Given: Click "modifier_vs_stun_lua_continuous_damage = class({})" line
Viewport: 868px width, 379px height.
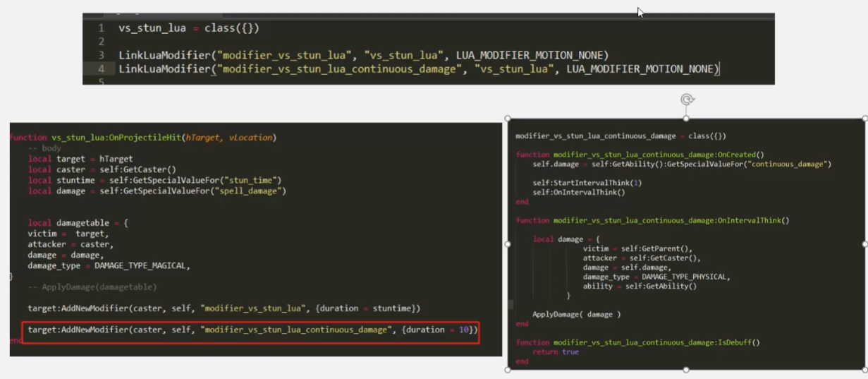Looking at the screenshot, I should click(621, 136).
